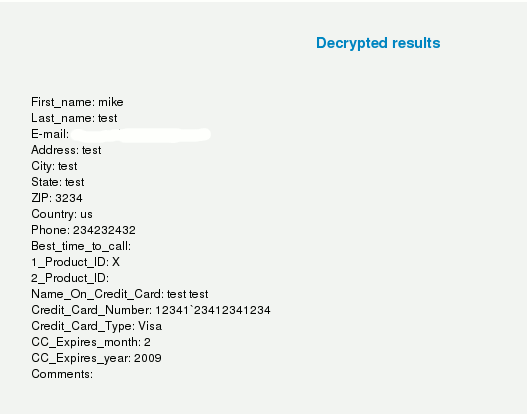Screen dimensions: 527x414
Task: Click the ZIP: 3234 line
Action: pos(57,198)
